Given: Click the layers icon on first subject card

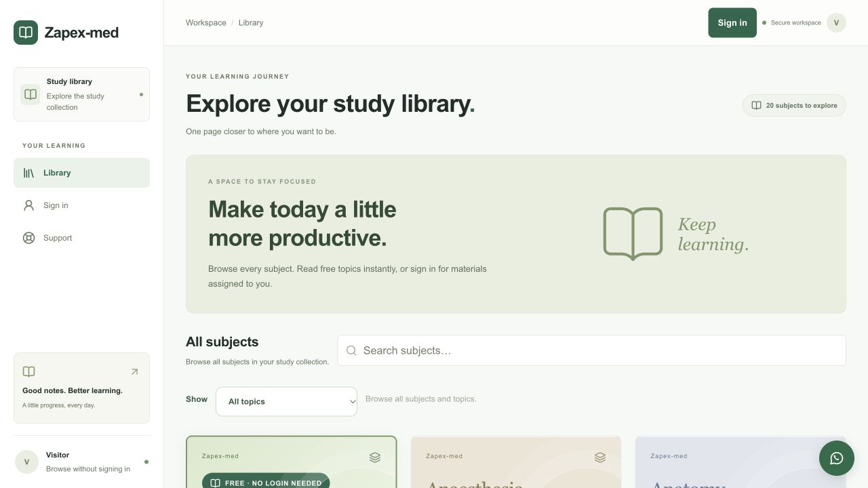Looking at the screenshot, I should pos(375,457).
